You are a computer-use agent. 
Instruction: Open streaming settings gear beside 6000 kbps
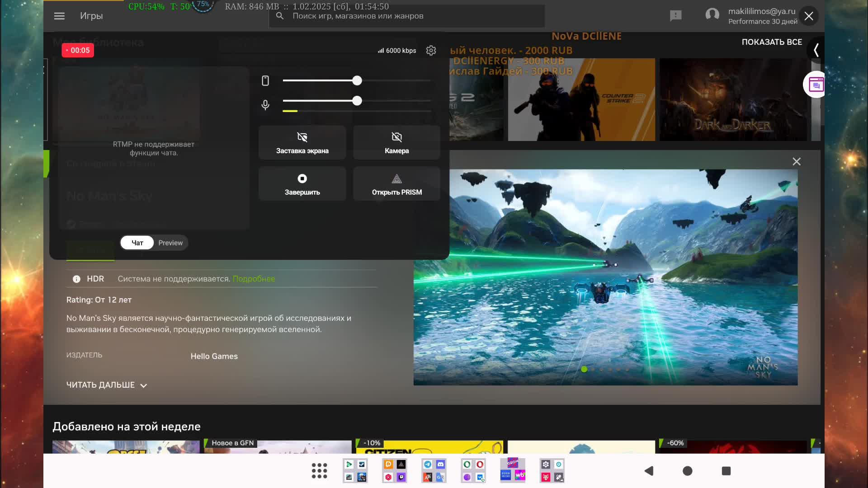(x=431, y=51)
